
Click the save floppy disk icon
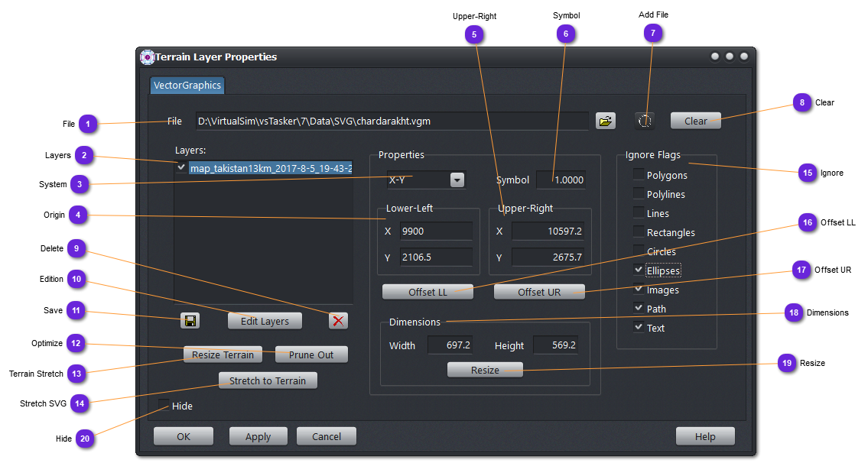(190, 321)
